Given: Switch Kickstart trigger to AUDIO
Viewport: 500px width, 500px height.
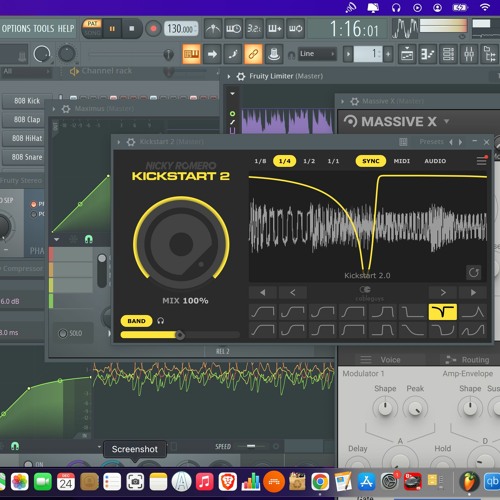Looking at the screenshot, I should point(435,161).
